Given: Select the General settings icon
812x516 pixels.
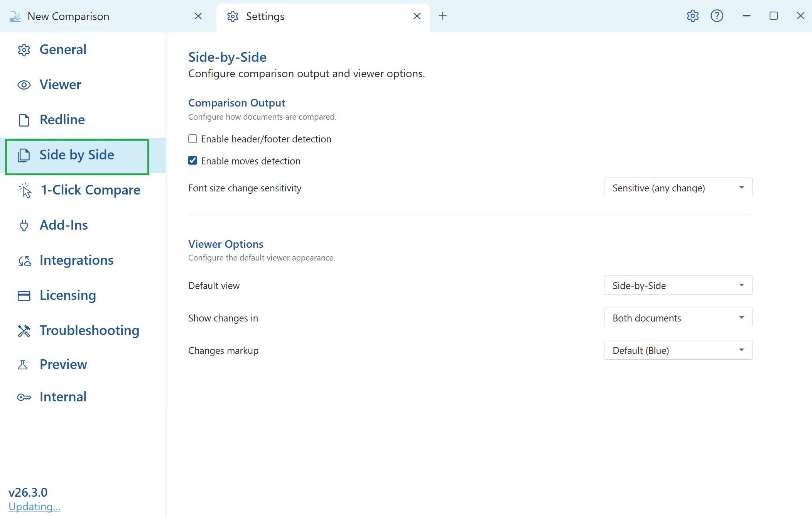Looking at the screenshot, I should point(24,50).
